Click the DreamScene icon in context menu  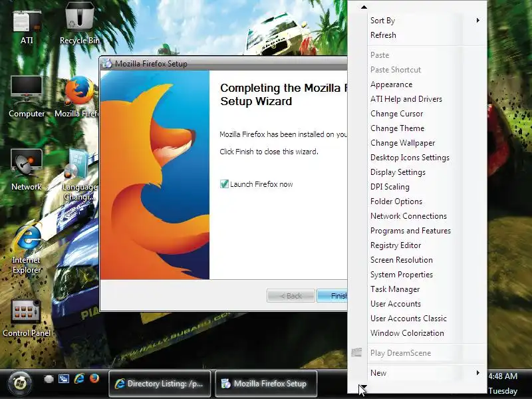[356, 352]
